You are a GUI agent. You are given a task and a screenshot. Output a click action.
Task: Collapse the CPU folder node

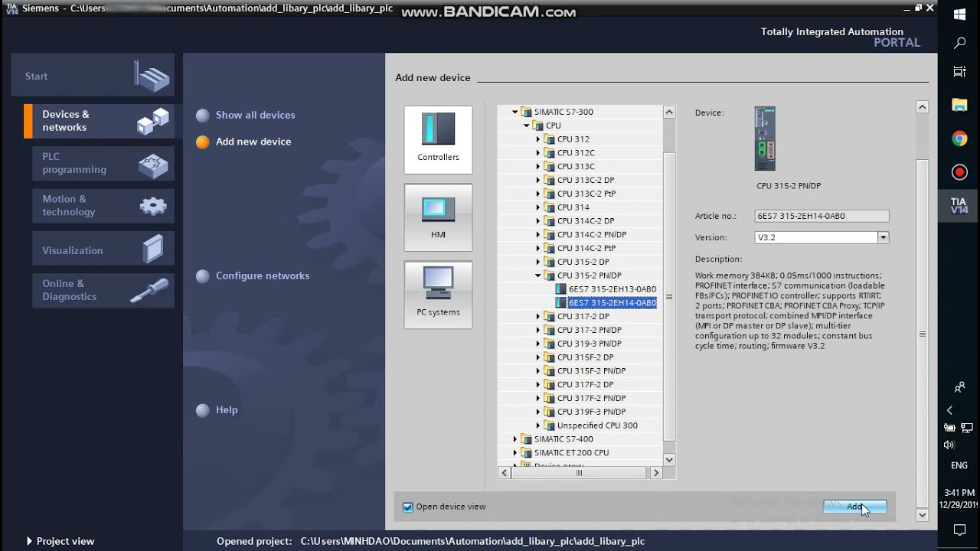527,126
